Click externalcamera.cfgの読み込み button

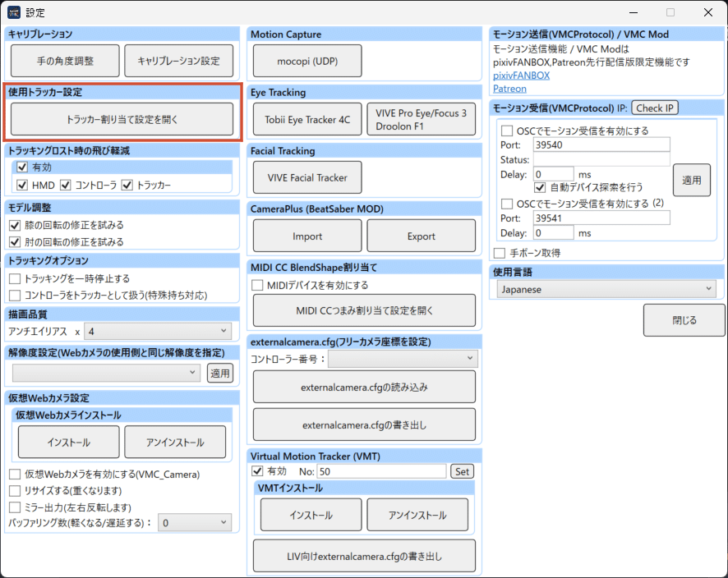pyautogui.click(x=365, y=387)
